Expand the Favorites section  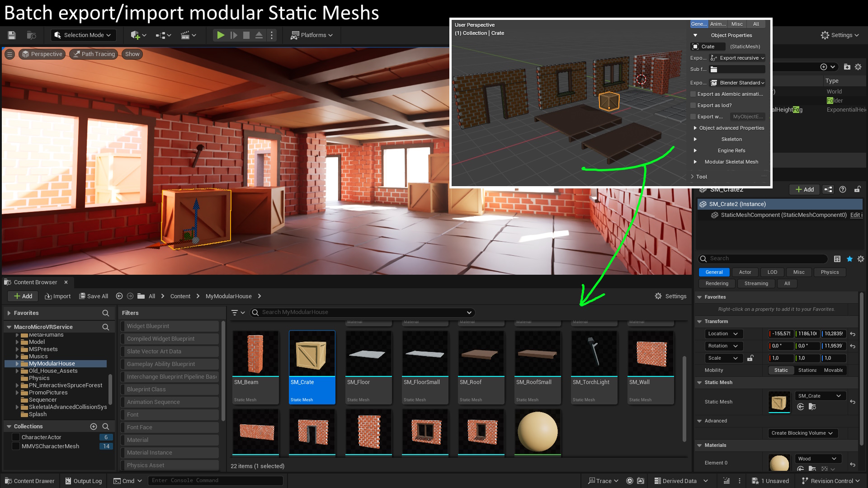9,313
